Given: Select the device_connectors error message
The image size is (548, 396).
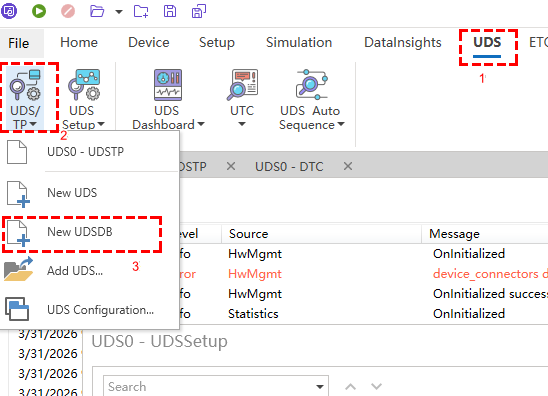Looking at the screenshot, I should coord(490,274).
